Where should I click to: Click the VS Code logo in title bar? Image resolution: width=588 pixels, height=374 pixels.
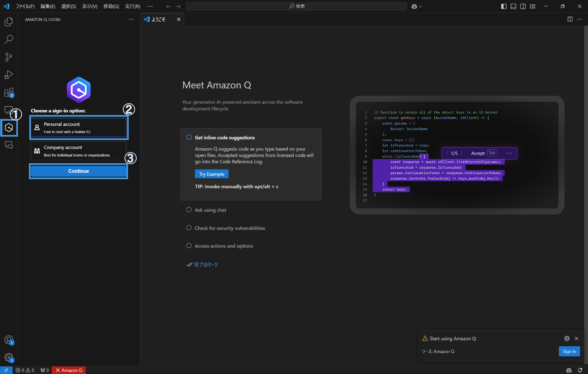[x=6, y=6]
